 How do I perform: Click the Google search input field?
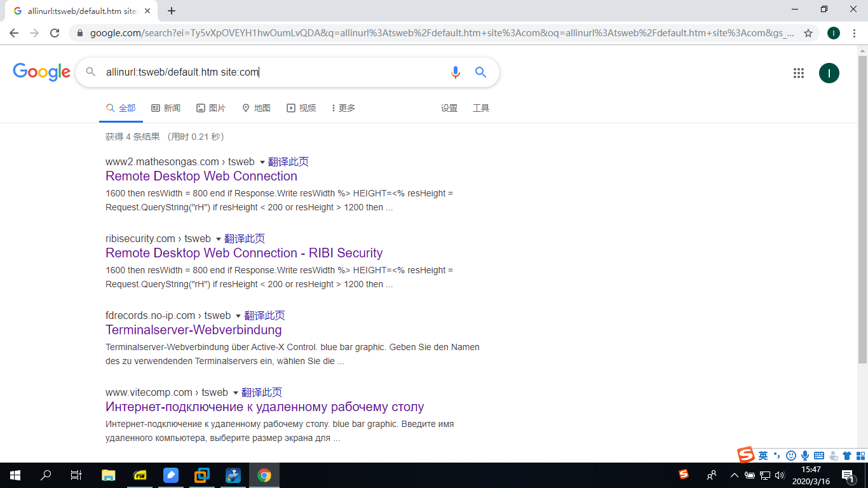tap(273, 72)
